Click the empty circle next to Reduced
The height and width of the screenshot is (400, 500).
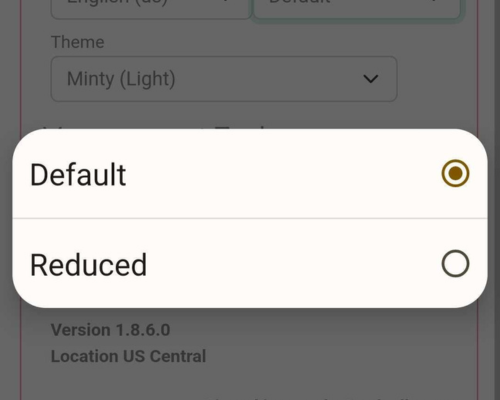point(455,263)
